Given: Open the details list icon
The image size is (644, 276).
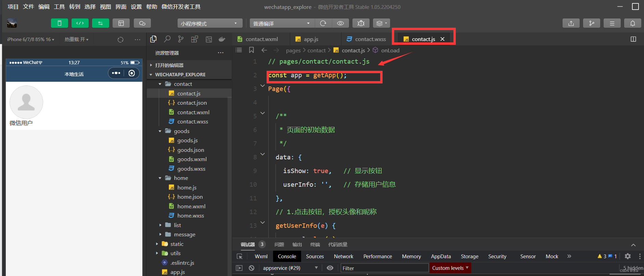Looking at the screenshot, I should (612, 23).
